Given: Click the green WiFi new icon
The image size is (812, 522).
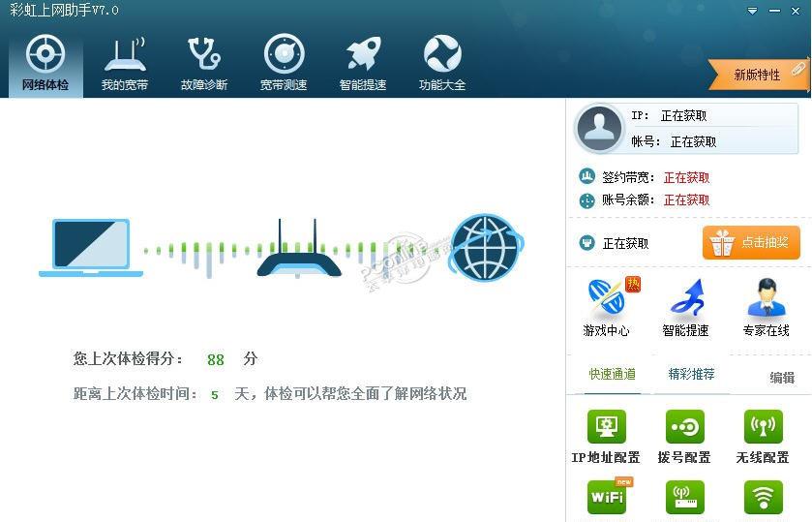Looking at the screenshot, I should click(x=607, y=497).
